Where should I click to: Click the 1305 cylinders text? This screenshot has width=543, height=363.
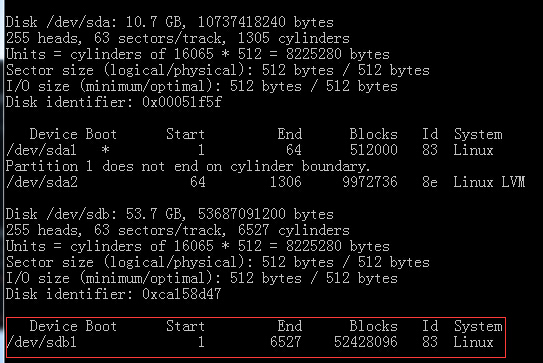294,38
